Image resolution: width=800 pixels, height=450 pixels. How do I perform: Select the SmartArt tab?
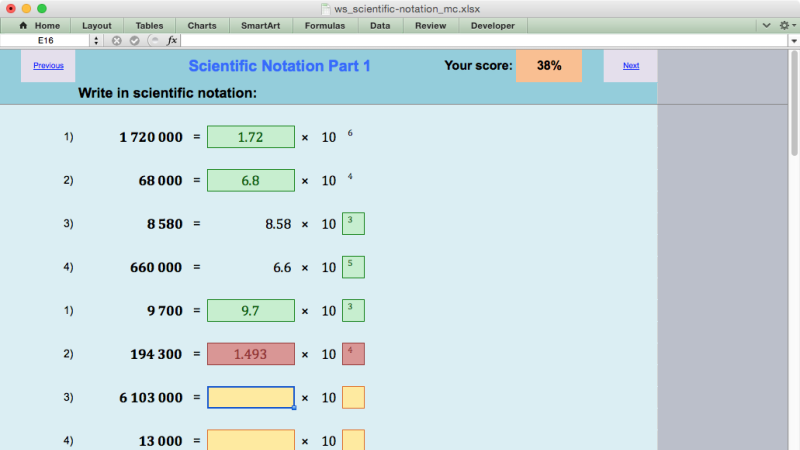click(x=260, y=26)
